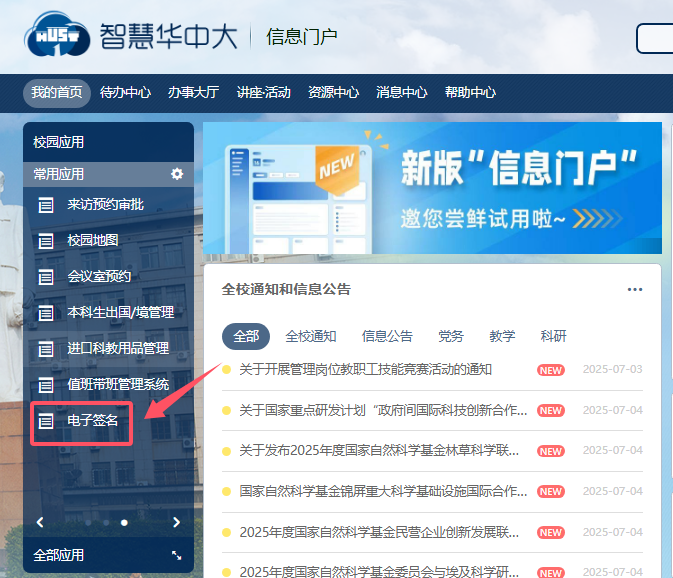Screen dimensions: 673x578
Task: Click the 校园地图 list icon
Action: tap(45, 241)
